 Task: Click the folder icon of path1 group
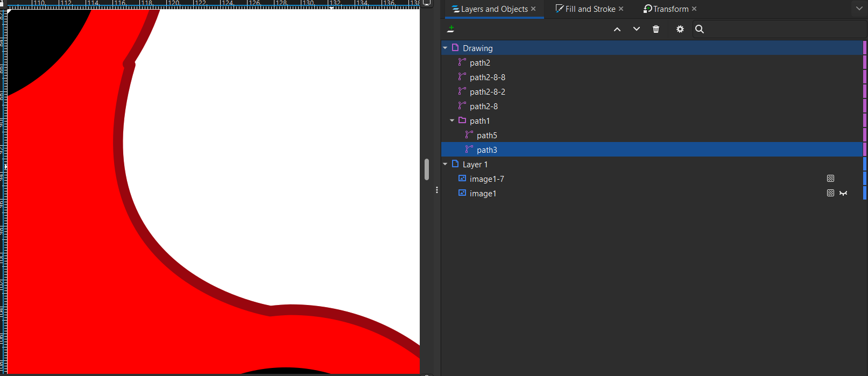(x=462, y=120)
